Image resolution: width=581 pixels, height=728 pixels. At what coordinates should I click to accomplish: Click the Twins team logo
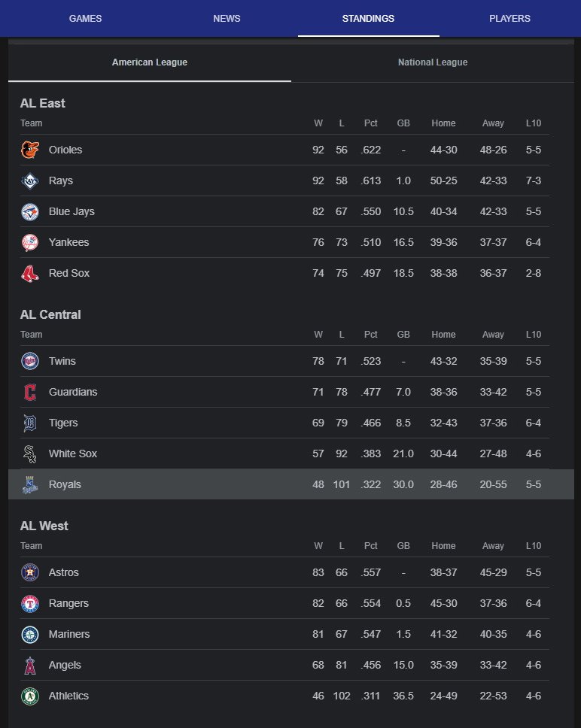(29, 361)
